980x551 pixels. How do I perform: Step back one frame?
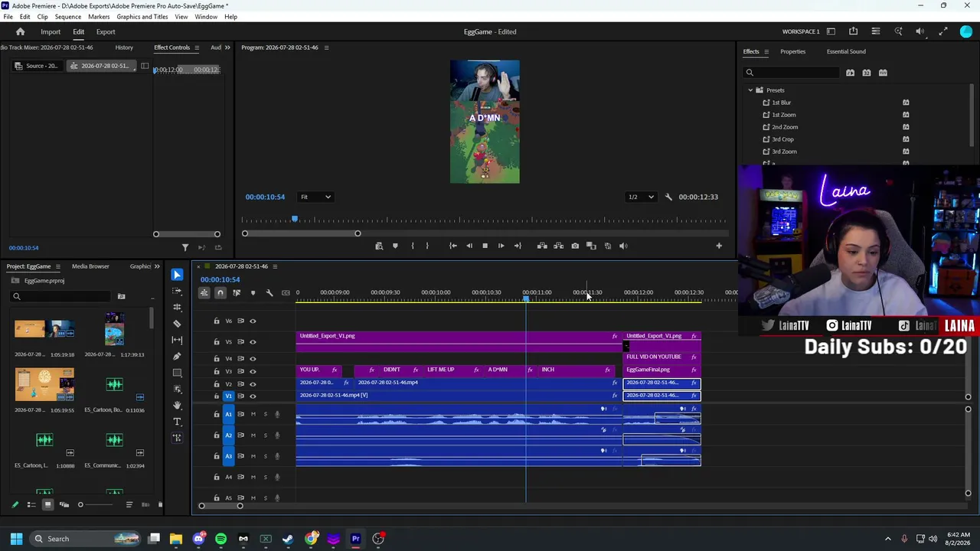click(x=469, y=246)
